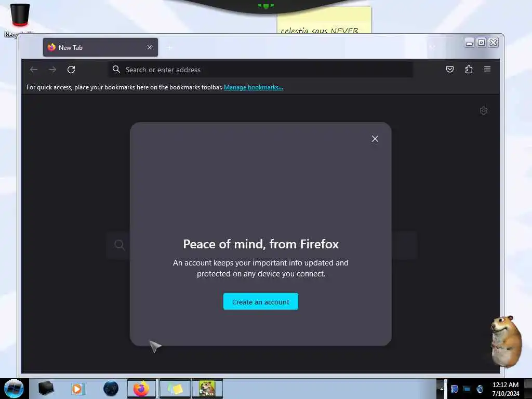The image size is (532, 399).
Task: Open the Manage bookmarks link
Action: 254,87
